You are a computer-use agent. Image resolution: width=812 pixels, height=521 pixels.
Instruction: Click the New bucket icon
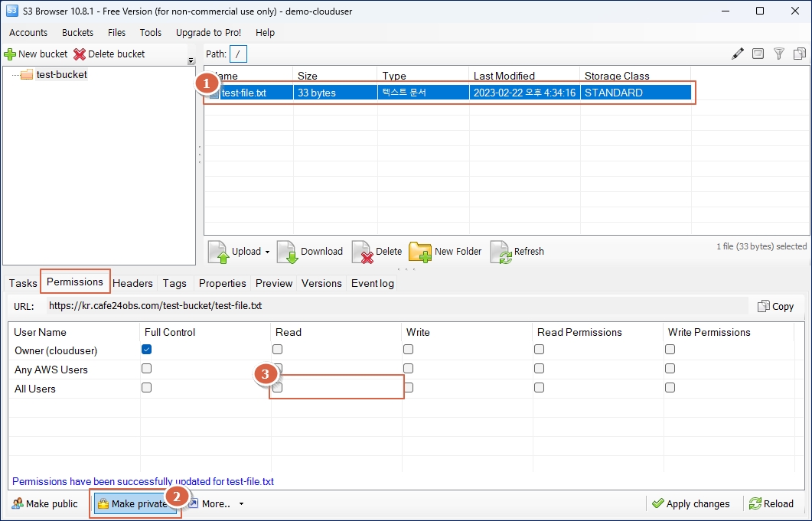[10, 54]
